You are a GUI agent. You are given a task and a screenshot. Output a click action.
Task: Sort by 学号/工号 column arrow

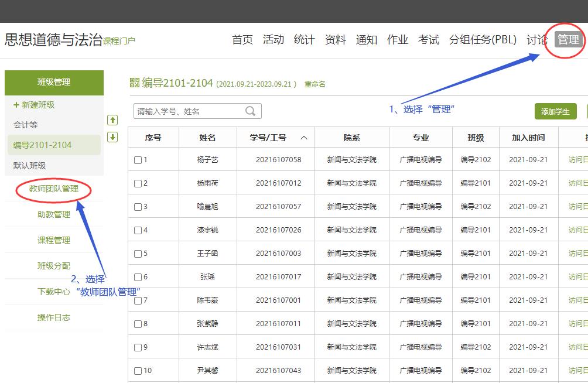pos(303,138)
